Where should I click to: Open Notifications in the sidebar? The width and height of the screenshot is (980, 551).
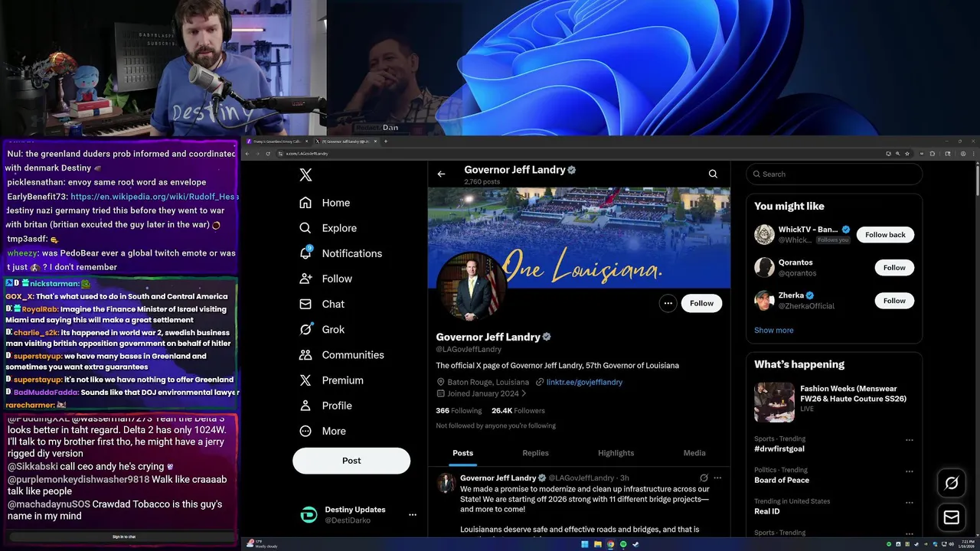[341, 253]
